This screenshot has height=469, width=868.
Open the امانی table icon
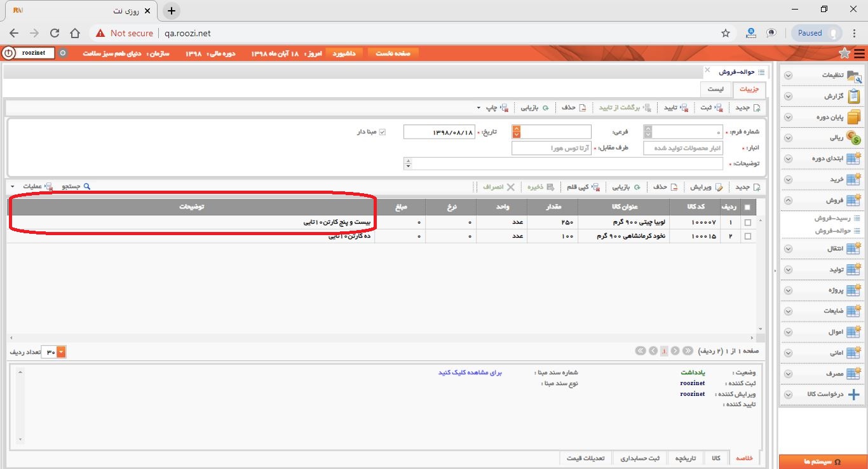[x=853, y=353]
